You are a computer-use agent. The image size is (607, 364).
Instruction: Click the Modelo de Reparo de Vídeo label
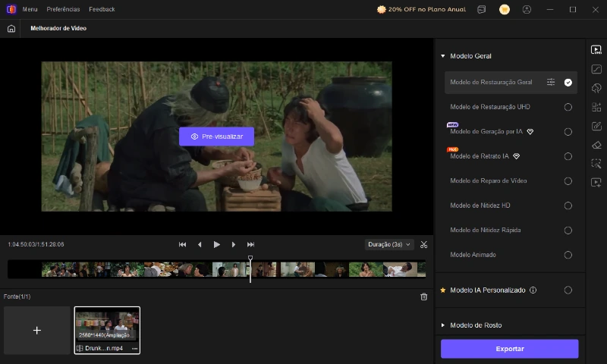[x=488, y=181]
